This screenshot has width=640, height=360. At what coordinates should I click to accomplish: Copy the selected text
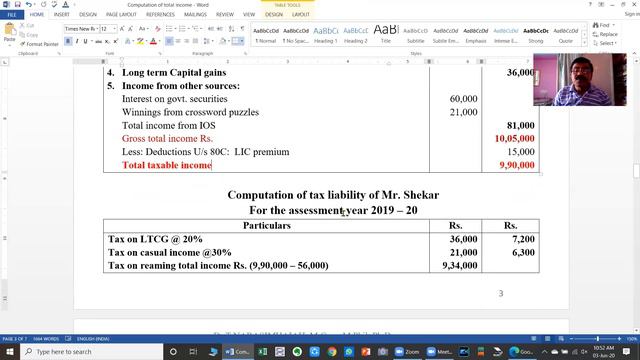pos(29,35)
